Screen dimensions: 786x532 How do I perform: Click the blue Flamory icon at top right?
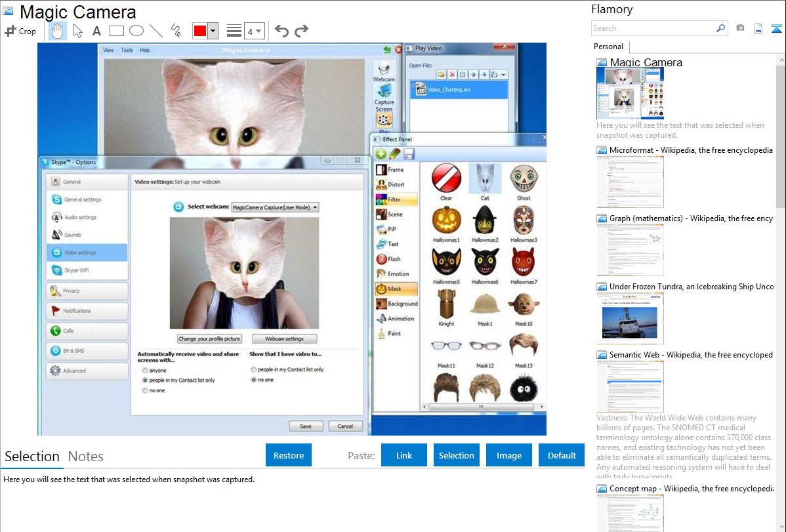coord(776,29)
